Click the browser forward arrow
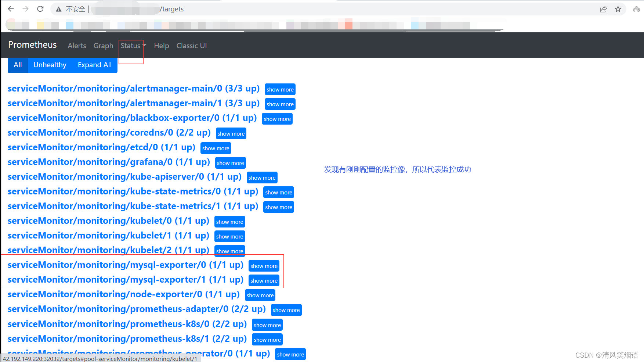644x362 pixels. pos(25,9)
